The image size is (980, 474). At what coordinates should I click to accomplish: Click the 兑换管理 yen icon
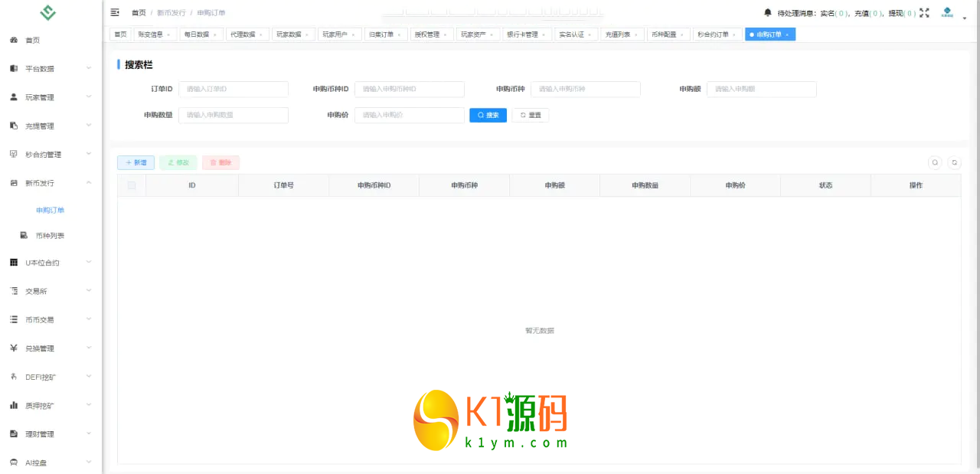click(14, 348)
